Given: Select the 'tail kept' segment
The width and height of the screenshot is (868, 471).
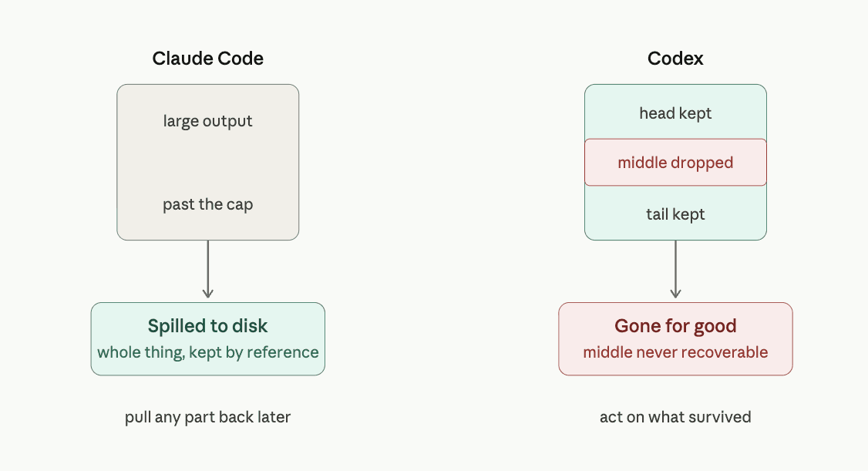Looking at the screenshot, I should [x=675, y=214].
